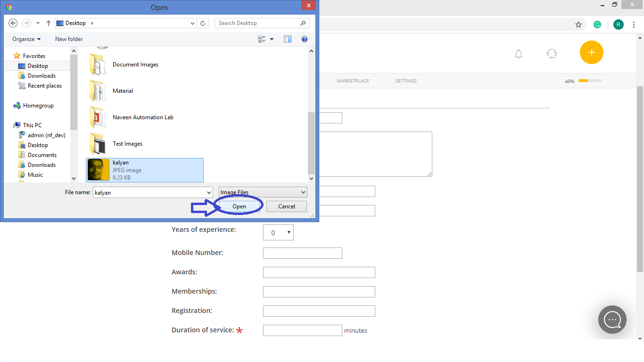Image resolution: width=644 pixels, height=362 pixels.
Task: Refresh the Desktop folder listing
Action: (203, 23)
